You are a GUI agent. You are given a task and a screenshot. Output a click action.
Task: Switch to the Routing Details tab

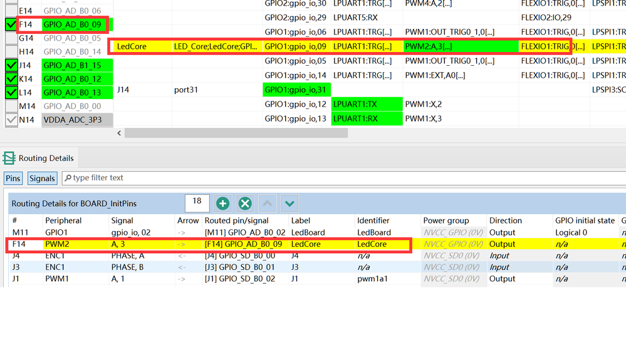tap(39, 158)
